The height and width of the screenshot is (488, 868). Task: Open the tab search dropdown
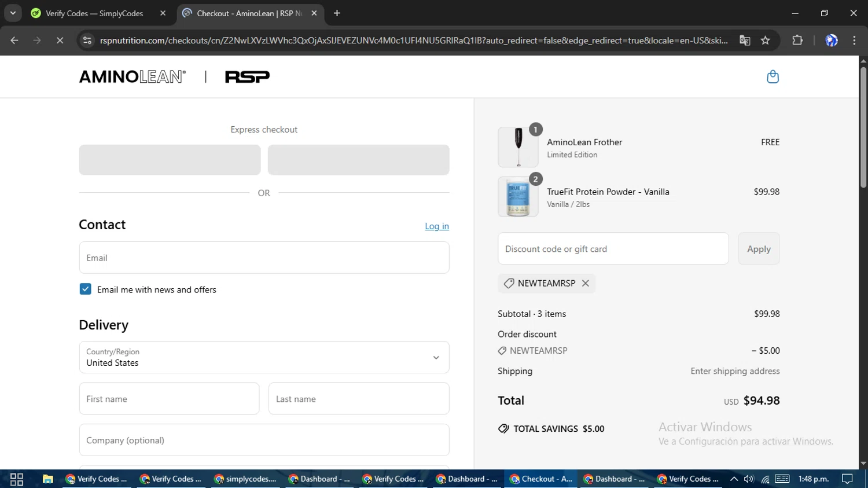click(13, 13)
